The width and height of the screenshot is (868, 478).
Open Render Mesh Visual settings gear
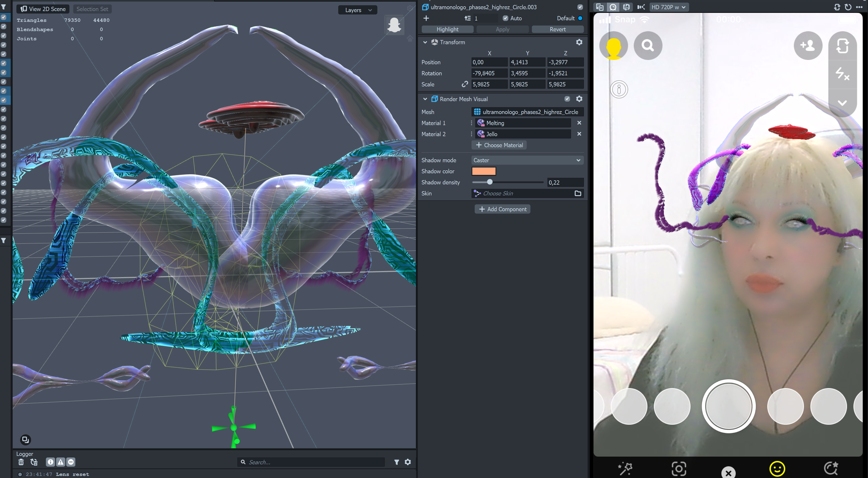[x=579, y=99]
